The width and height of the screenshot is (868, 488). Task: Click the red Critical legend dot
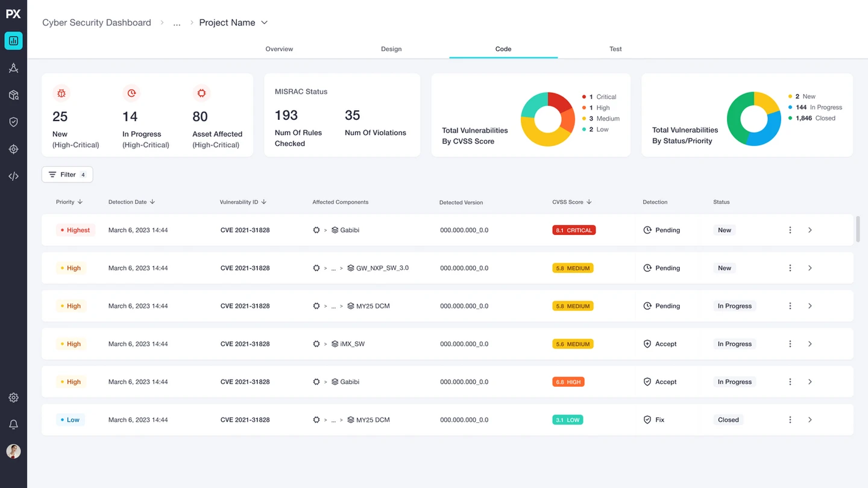tap(584, 97)
